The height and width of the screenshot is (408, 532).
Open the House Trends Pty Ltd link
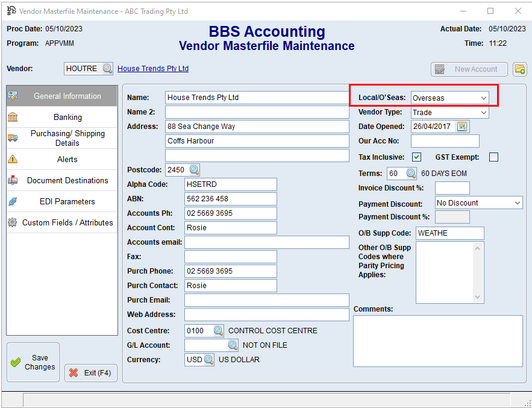click(153, 69)
